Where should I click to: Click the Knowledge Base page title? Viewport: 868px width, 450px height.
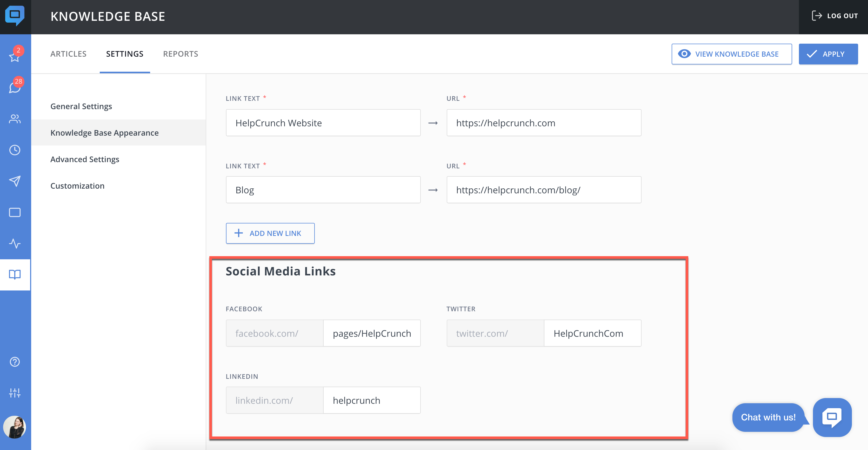(x=108, y=16)
